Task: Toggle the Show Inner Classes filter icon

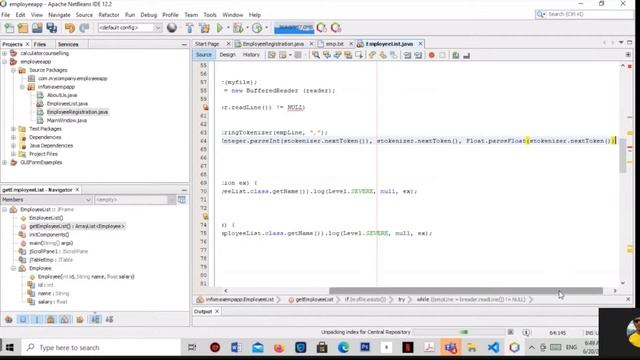Action: 64,320
